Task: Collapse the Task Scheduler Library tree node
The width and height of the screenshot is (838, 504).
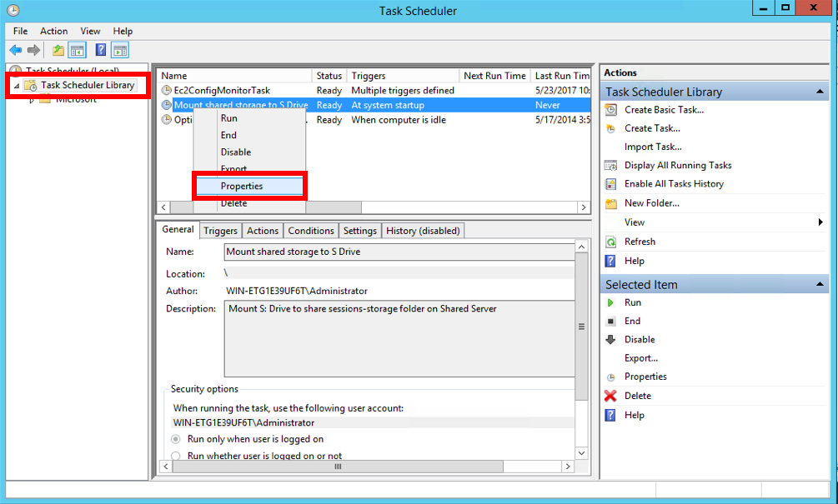Action: [17, 86]
